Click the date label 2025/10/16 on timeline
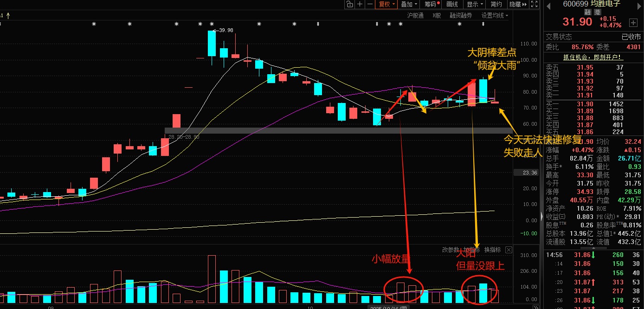 [x=389, y=308]
